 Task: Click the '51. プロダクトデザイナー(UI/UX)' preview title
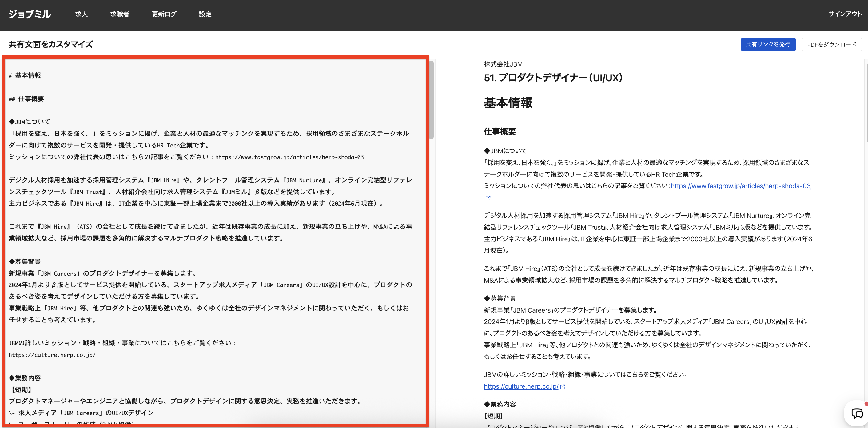(x=553, y=78)
